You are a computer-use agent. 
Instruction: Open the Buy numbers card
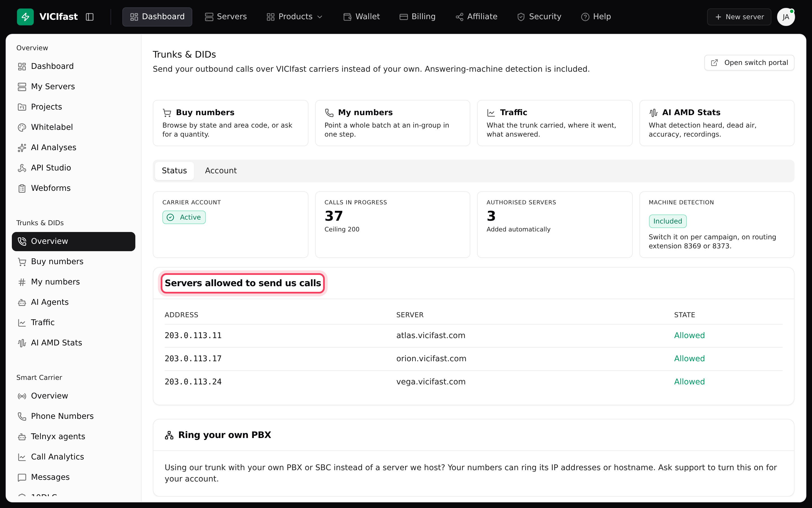pos(231,123)
